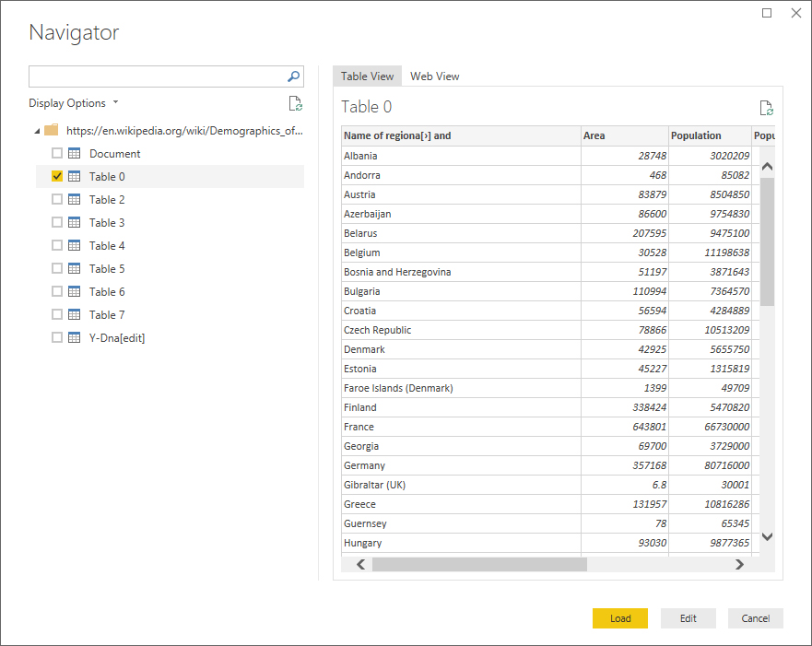Check the Table 2 checkbox
The width and height of the screenshot is (812, 646).
click(57, 200)
